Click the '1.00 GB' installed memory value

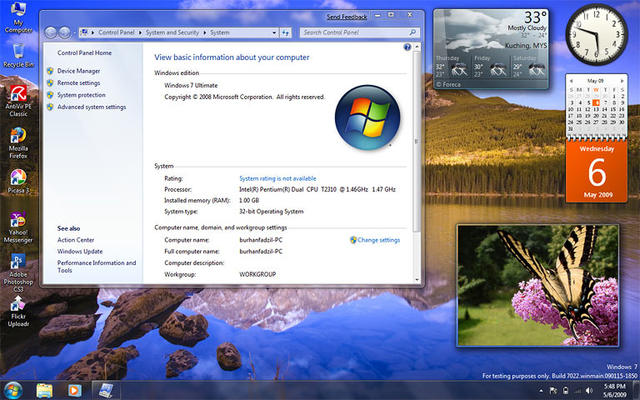coord(249,200)
